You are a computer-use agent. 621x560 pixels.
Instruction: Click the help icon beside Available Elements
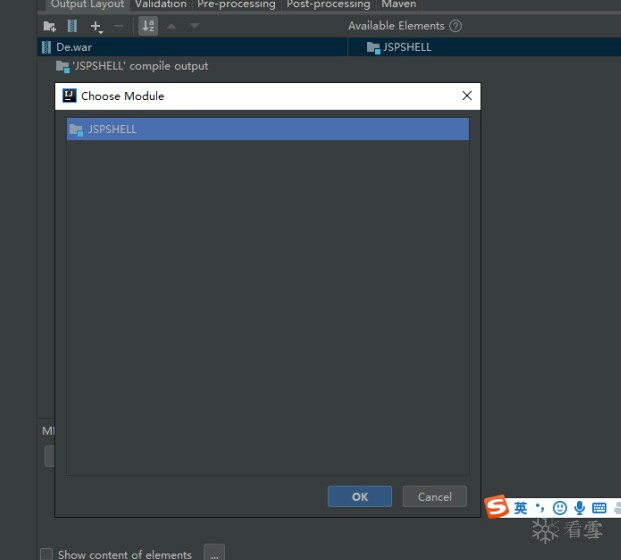(456, 26)
